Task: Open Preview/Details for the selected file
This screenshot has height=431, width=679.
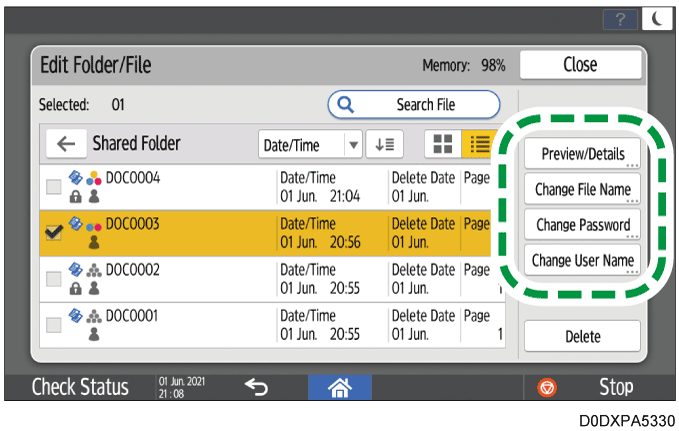Action: 582,155
